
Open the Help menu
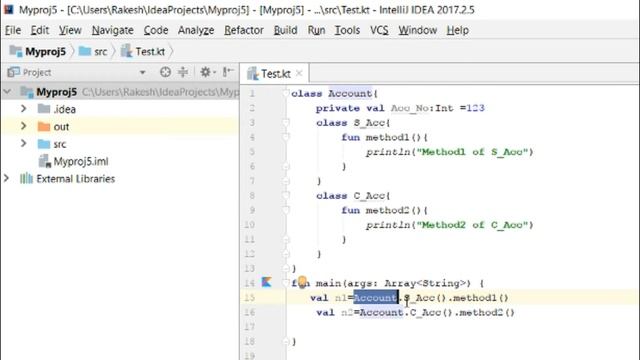pyautogui.click(x=458, y=30)
